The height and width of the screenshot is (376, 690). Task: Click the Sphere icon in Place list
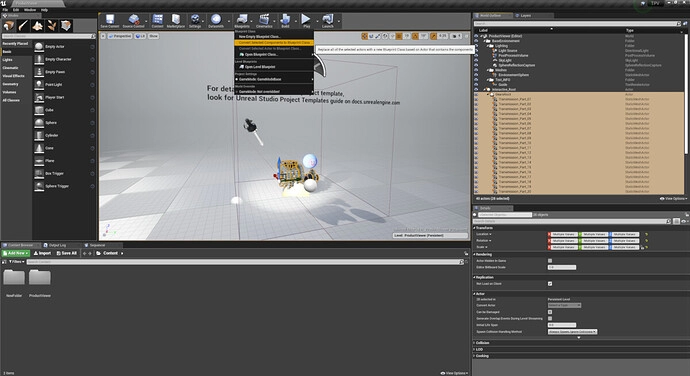39,123
